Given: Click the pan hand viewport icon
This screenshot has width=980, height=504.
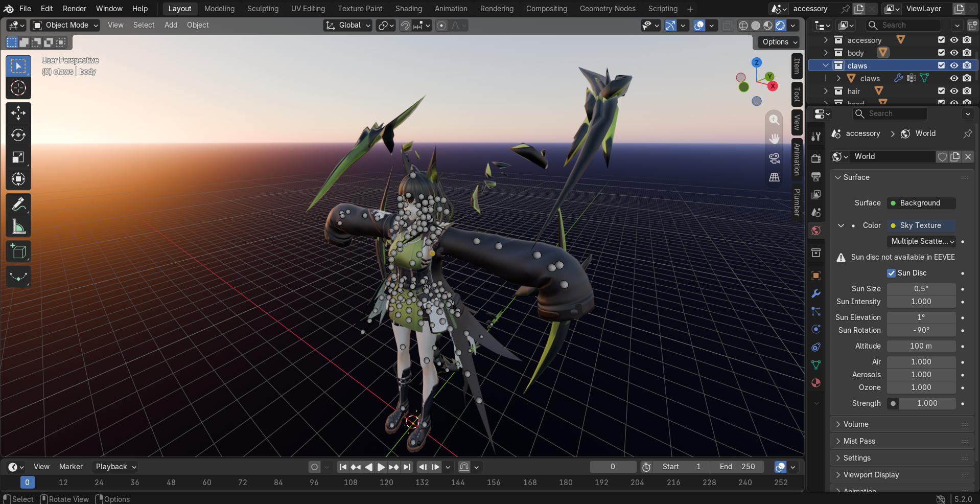Looking at the screenshot, I should tap(774, 139).
